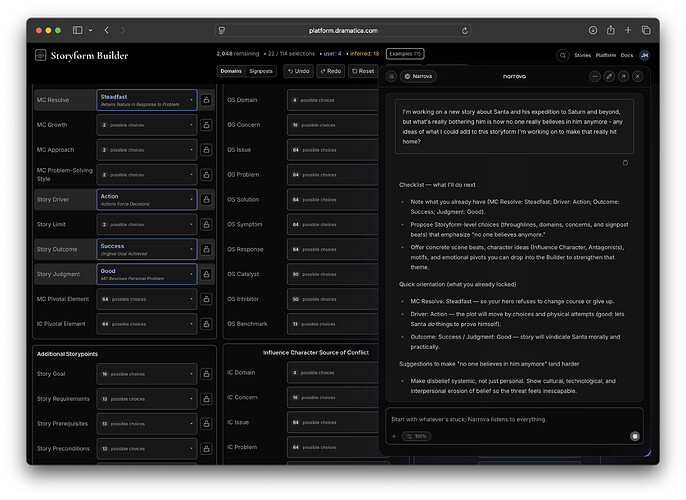Open the IC Concern choices dropdown
The height and width of the screenshot is (500, 686).
coord(333,398)
